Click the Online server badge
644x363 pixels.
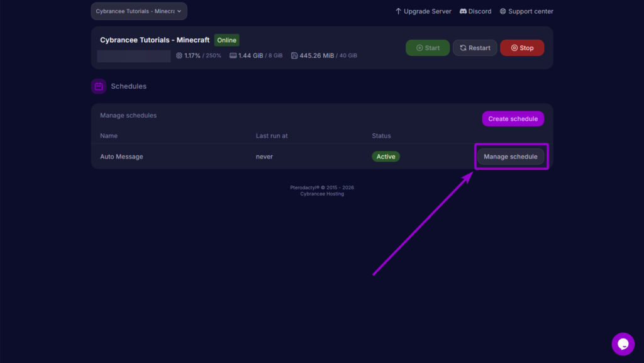click(226, 40)
